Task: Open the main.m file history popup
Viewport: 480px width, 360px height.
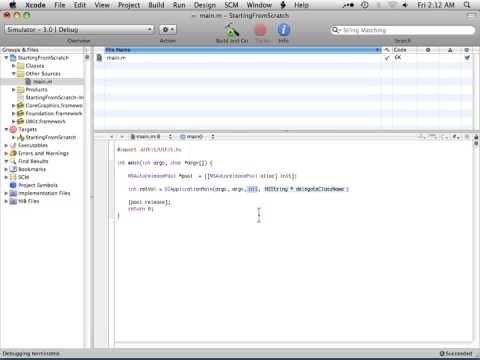Action: tap(151, 137)
